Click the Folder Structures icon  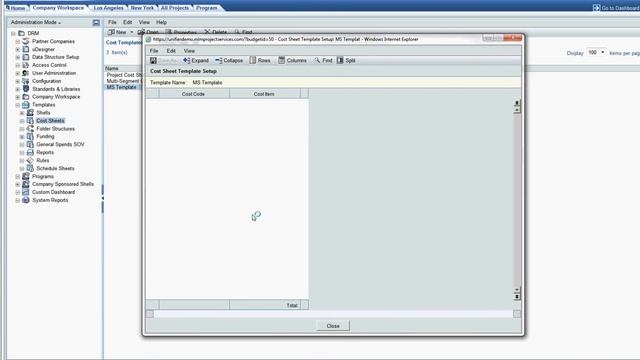[x=30, y=129]
